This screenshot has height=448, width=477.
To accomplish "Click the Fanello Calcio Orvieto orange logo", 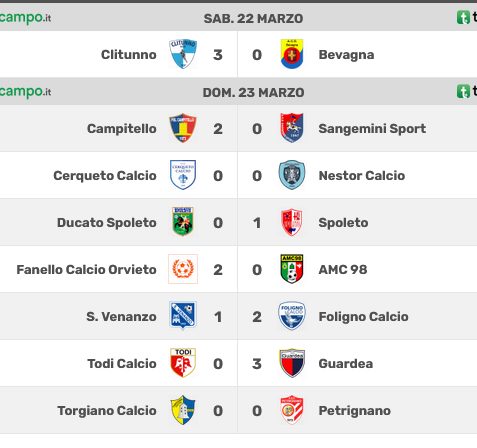I will [x=183, y=269].
